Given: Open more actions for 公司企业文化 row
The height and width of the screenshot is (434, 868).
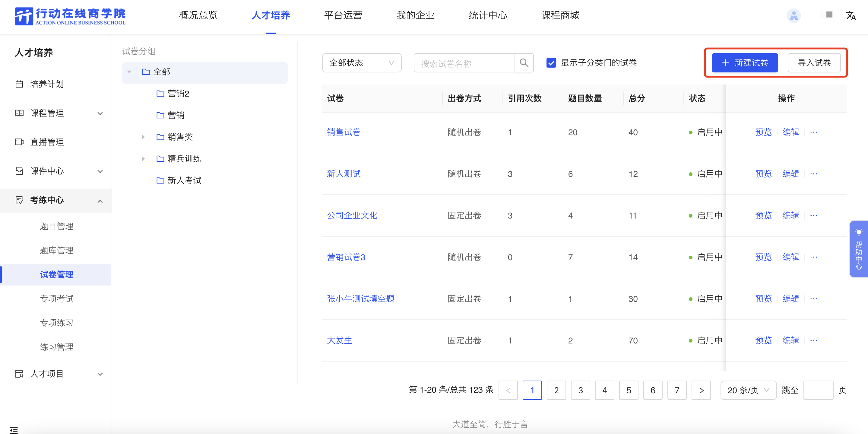Looking at the screenshot, I should 813,215.
